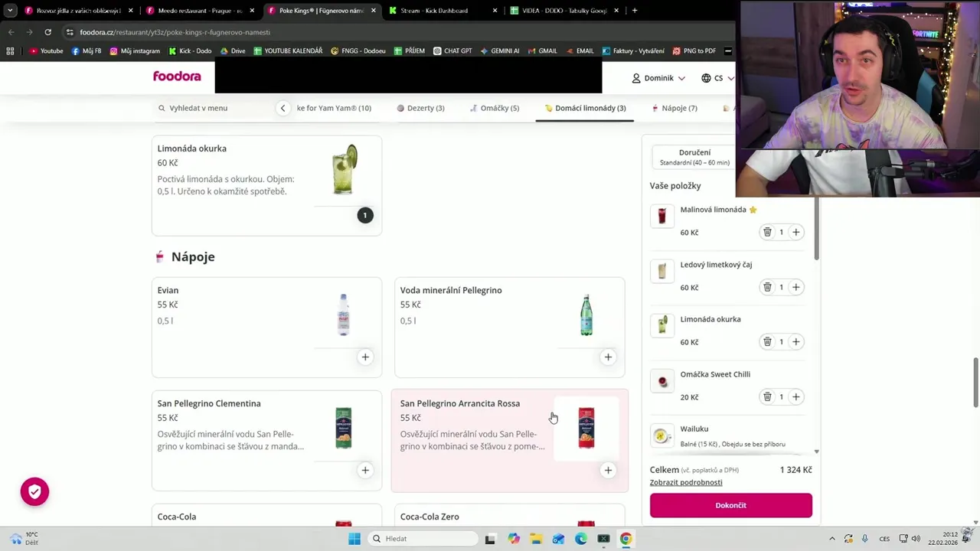Open GEMINI AI bookmark
The height and width of the screenshot is (551, 980).
click(x=499, y=51)
